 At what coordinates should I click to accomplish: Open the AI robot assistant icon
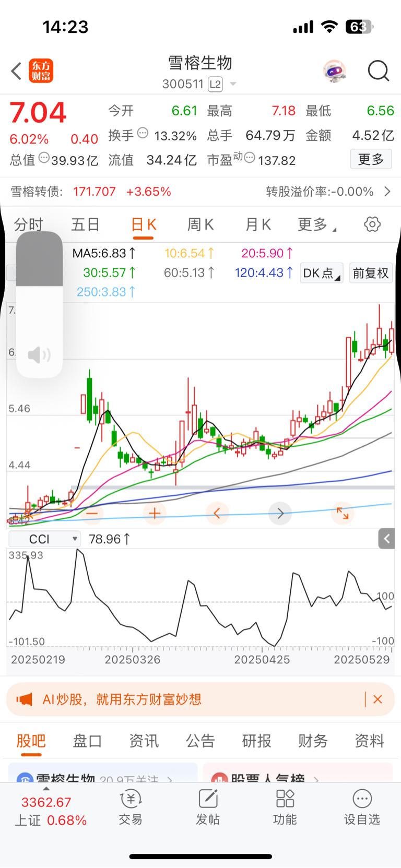[x=335, y=71]
